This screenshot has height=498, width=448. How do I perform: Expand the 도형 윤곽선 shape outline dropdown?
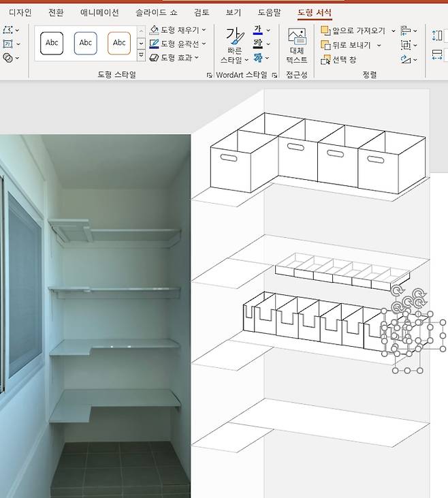pos(204,44)
